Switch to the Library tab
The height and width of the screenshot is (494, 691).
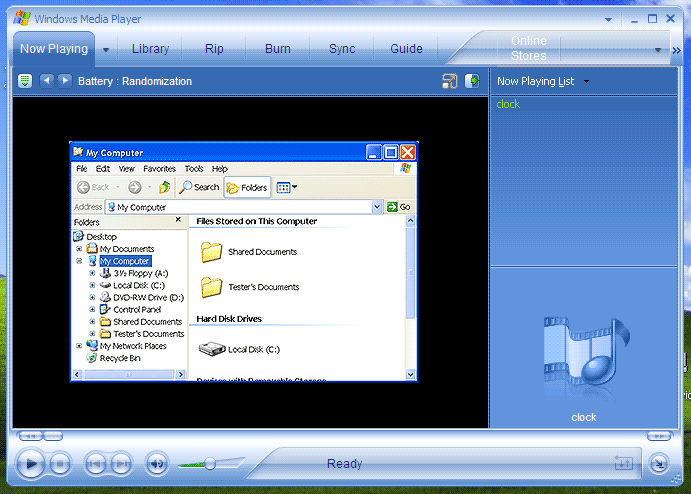click(x=150, y=49)
